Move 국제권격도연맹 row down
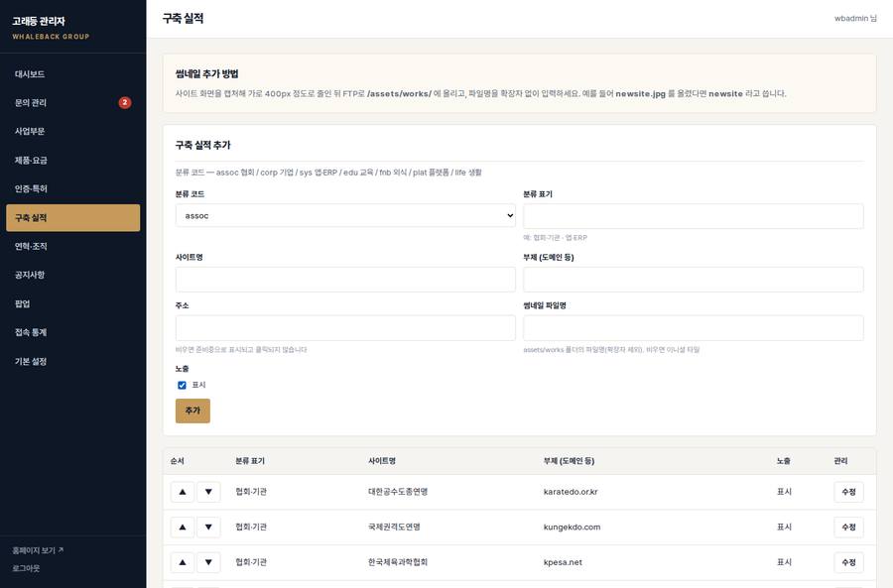Image resolution: width=893 pixels, height=588 pixels. tap(208, 528)
